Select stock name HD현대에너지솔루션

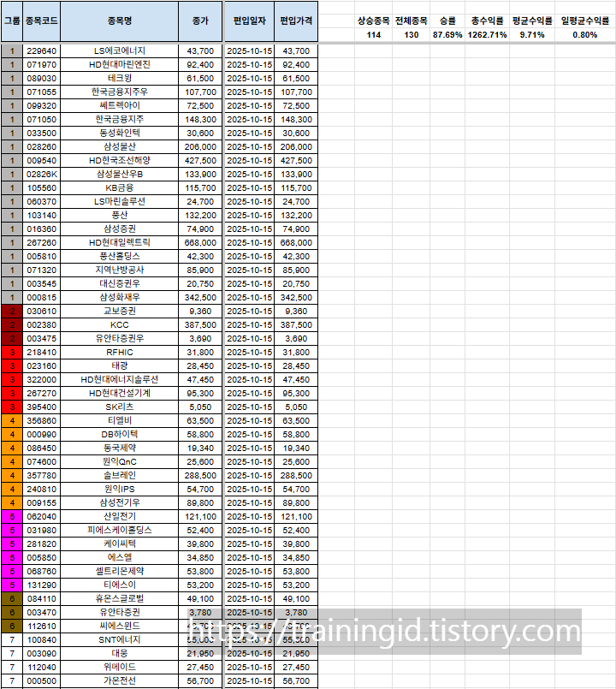pyautogui.click(x=120, y=379)
